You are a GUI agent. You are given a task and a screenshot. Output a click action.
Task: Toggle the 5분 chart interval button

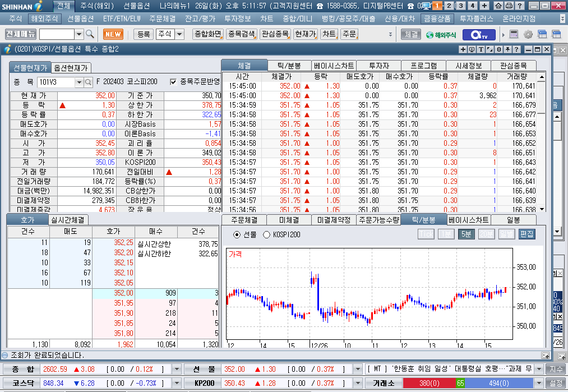pyautogui.click(x=466, y=234)
